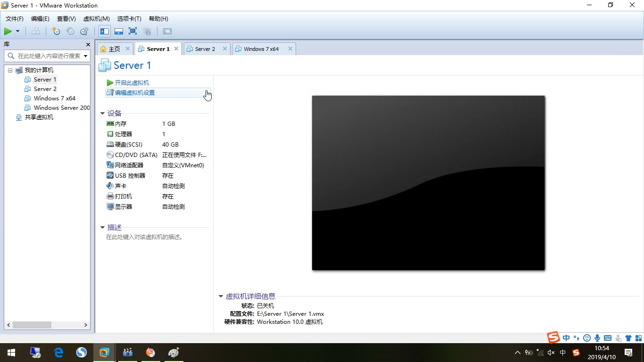644x362 pixels.
Task: Take a snapshot using the toolbar icon
Action: click(x=56, y=32)
